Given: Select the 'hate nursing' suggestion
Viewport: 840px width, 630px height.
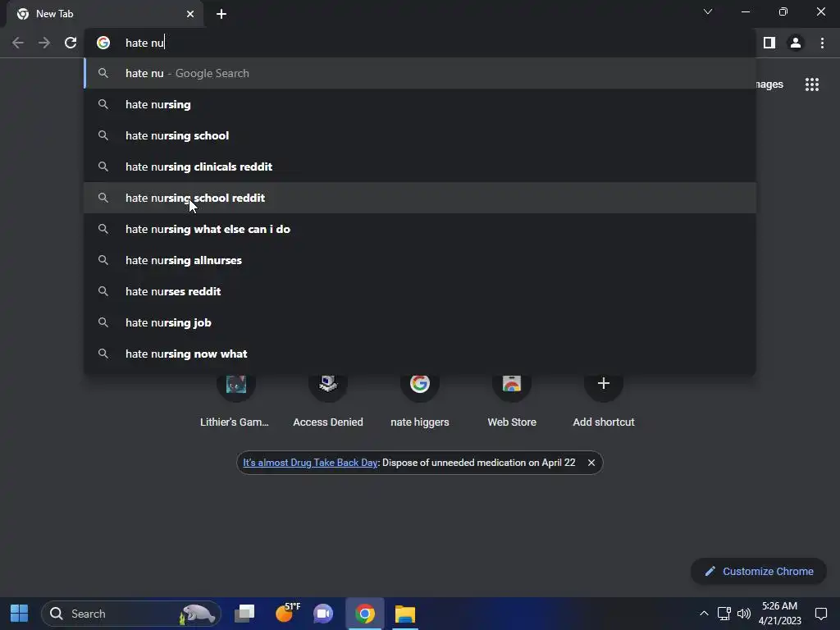Looking at the screenshot, I should pos(420,104).
